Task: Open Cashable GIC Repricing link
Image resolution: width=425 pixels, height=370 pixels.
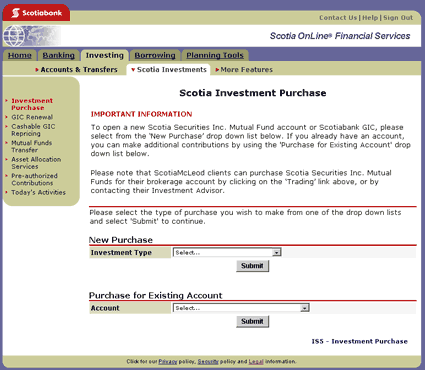Action: [x=33, y=130]
